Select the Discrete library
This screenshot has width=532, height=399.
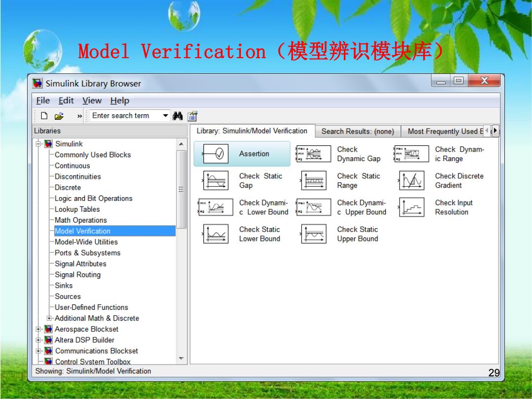pyautogui.click(x=68, y=187)
